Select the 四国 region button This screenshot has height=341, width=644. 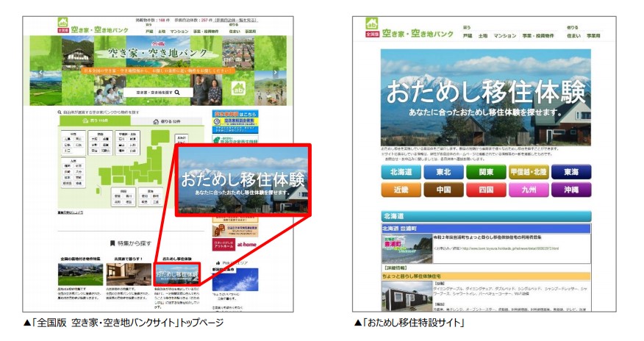click(486, 190)
